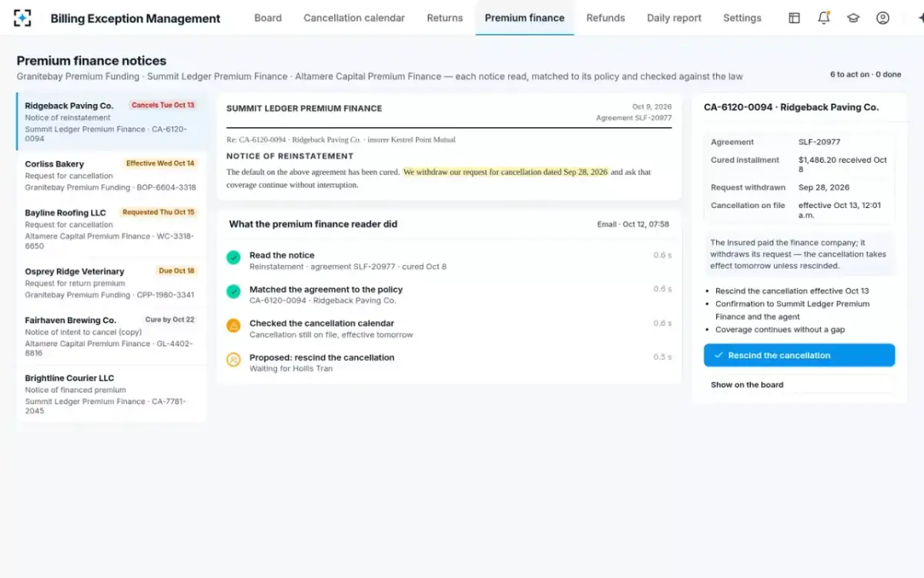
Task: Click the Cancels Tue Oct 13 badge
Action: (x=162, y=105)
